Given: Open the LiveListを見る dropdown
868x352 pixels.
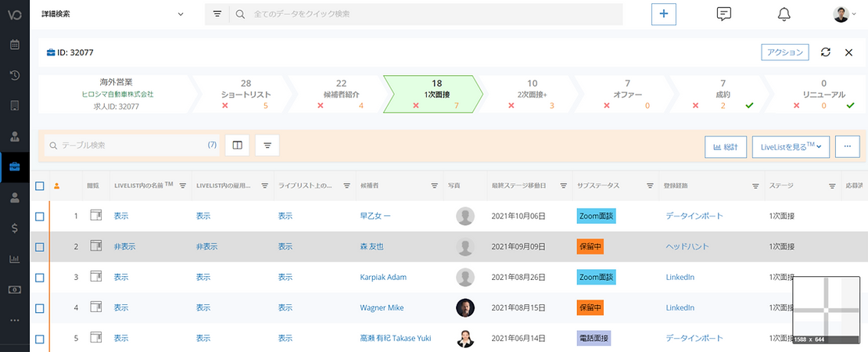Looking at the screenshot, I should [791, 146].
